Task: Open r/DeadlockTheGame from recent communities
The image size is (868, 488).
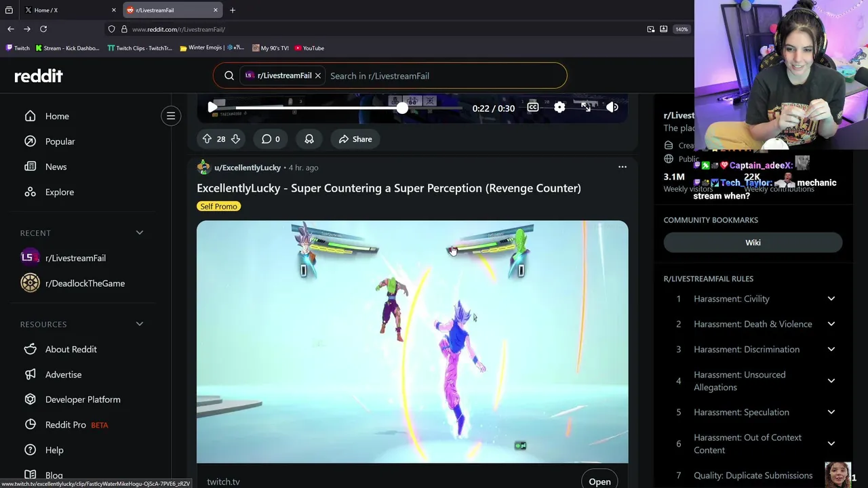Action: click(x=85, y=283)
